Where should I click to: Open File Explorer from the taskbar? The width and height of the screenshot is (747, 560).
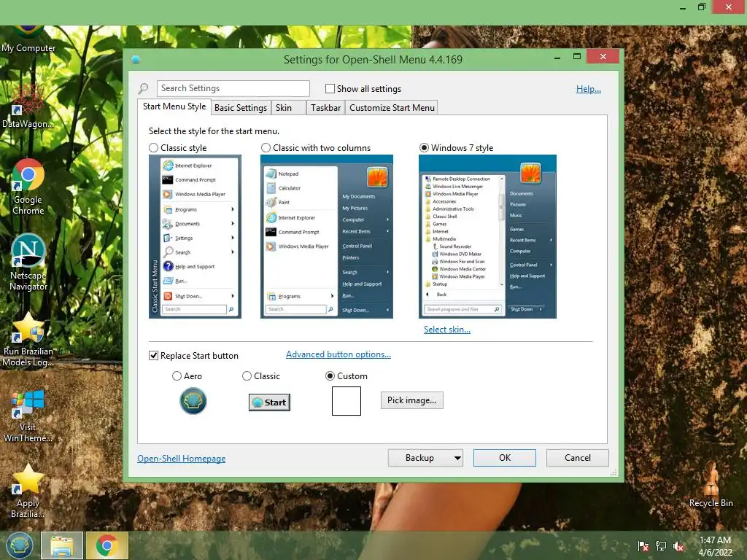click(x=62, y=545)
